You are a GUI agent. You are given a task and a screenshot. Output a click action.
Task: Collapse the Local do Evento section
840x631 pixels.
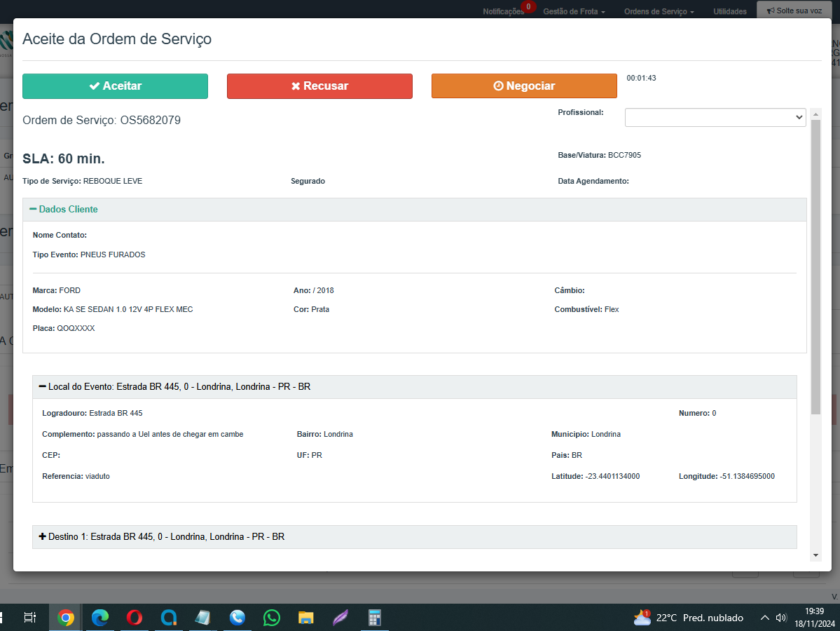tap(174, 386)
